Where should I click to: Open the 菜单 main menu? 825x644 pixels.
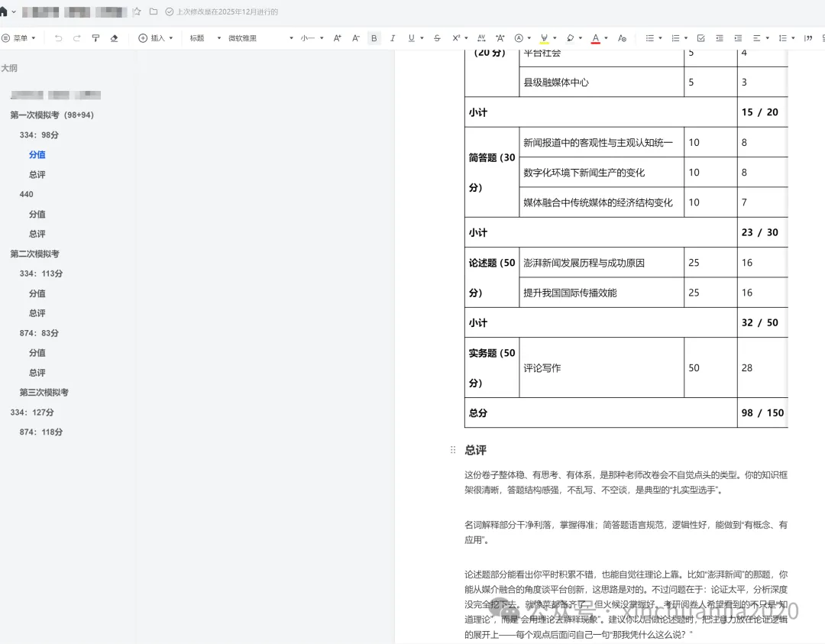[19, 38]
